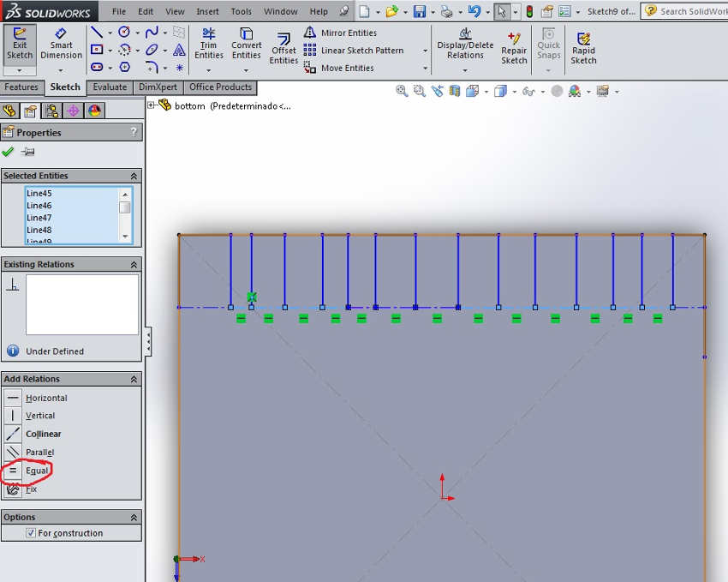The width and height of the screenshot is (728, 582).
Task: Collapse the Existing Relations section
Action: pyautogui.click(x=134, y=265)
